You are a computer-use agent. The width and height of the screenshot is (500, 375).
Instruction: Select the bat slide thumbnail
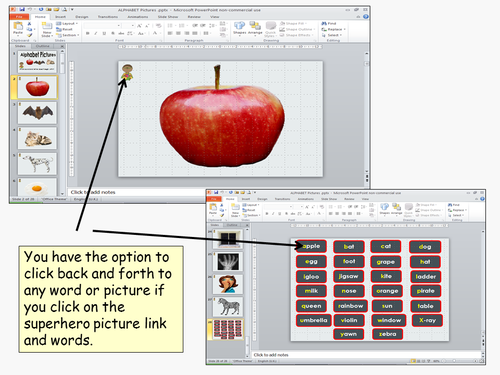click(37, 113)
